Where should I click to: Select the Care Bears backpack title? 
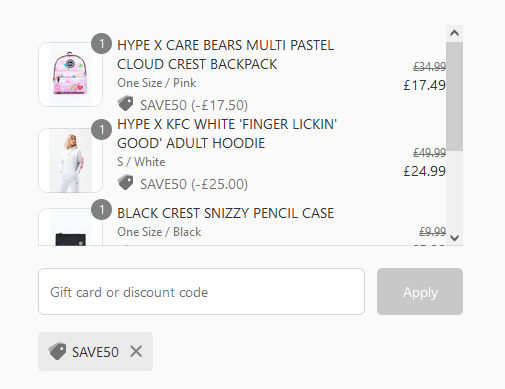(225, 55)
